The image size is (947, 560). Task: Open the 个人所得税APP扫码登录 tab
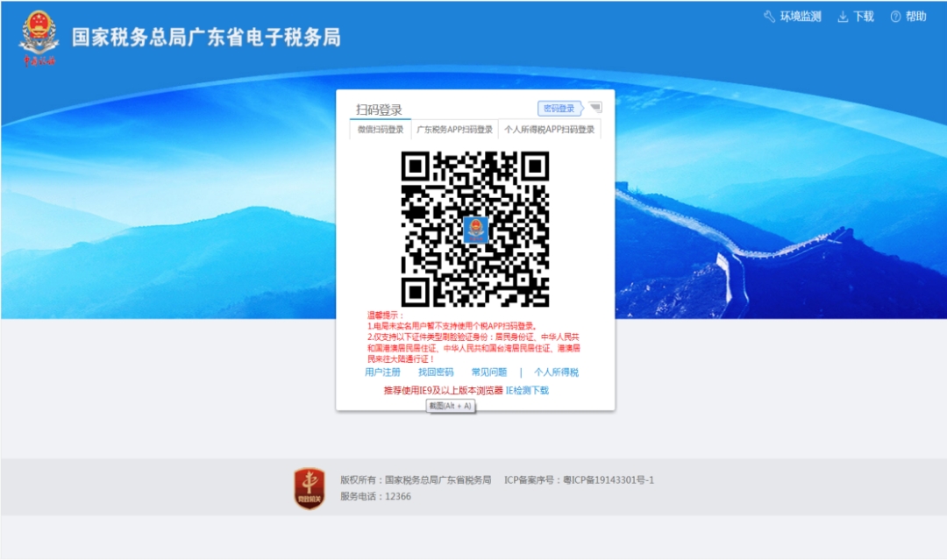[550, 130]
